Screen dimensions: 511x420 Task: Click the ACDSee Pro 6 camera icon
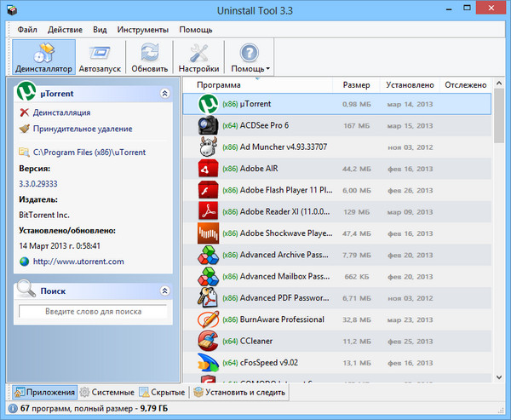pos(209,125)
